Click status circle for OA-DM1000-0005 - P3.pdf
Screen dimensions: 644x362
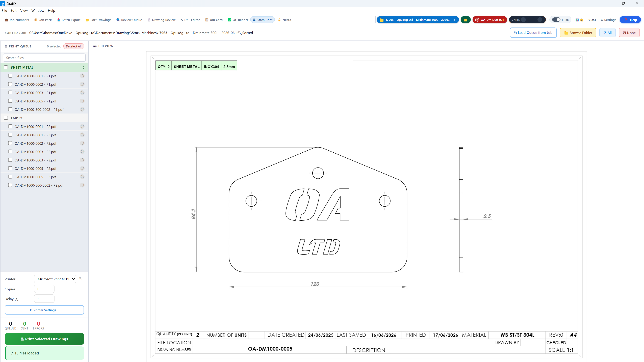tap(82, 177)
